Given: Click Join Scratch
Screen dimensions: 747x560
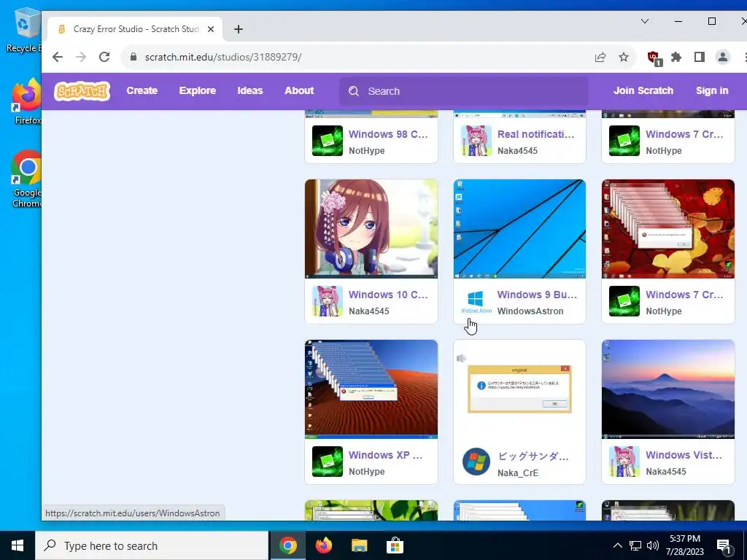Looking at the screenshot, I should click(643, 90).
